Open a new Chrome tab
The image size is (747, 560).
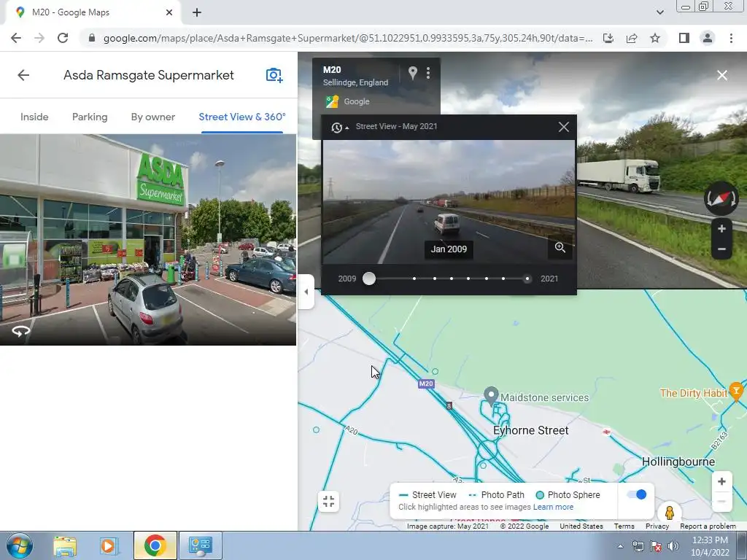click(197, 12)
